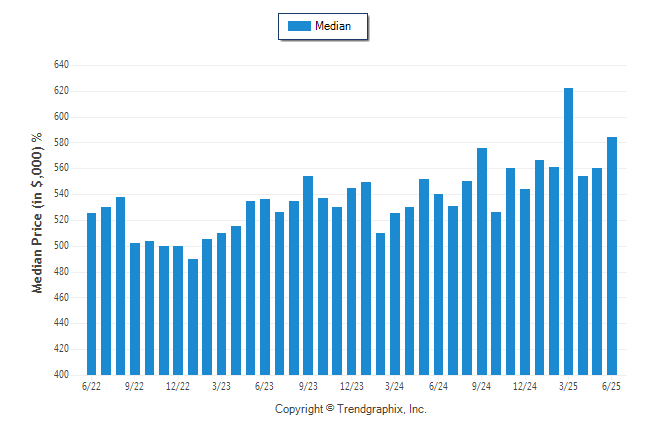Click the Median legend label

point(333,26)
